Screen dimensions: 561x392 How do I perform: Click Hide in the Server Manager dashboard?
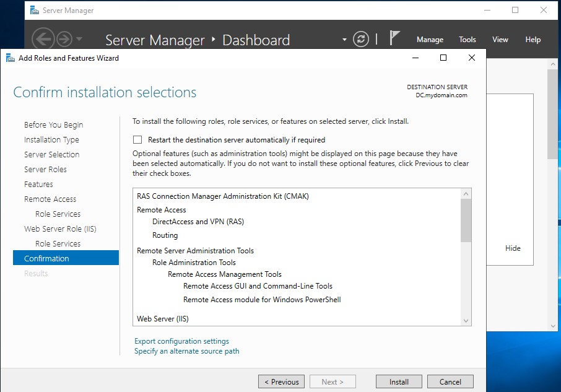[x=513, y=248]
